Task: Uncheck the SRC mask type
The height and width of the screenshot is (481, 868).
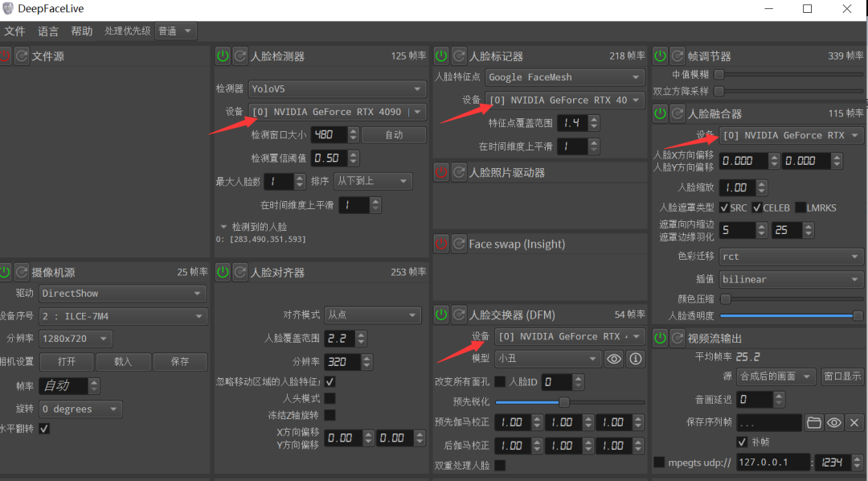Action: (724, 208)
